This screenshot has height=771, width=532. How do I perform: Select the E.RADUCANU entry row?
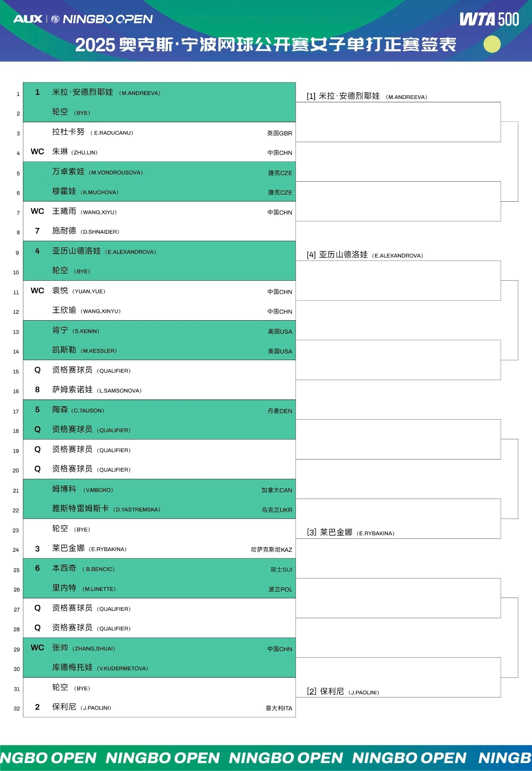159,132
